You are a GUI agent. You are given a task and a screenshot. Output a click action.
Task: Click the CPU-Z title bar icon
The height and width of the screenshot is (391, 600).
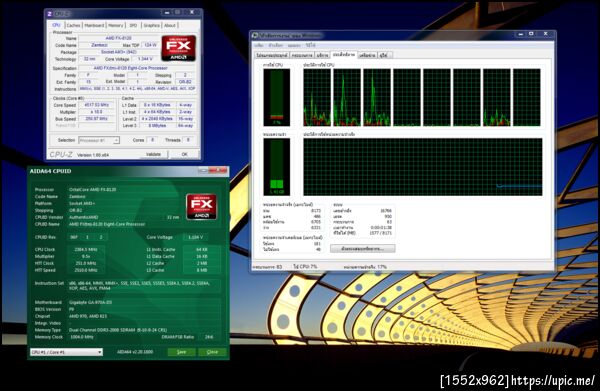click(x=49, y=13)
